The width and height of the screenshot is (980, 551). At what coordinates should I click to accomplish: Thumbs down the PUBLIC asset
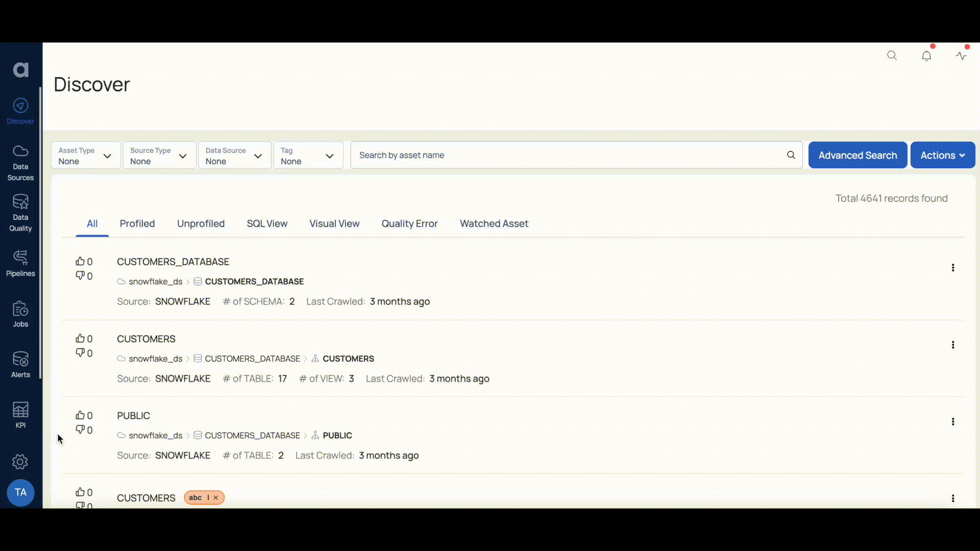(x=80, y=430)
